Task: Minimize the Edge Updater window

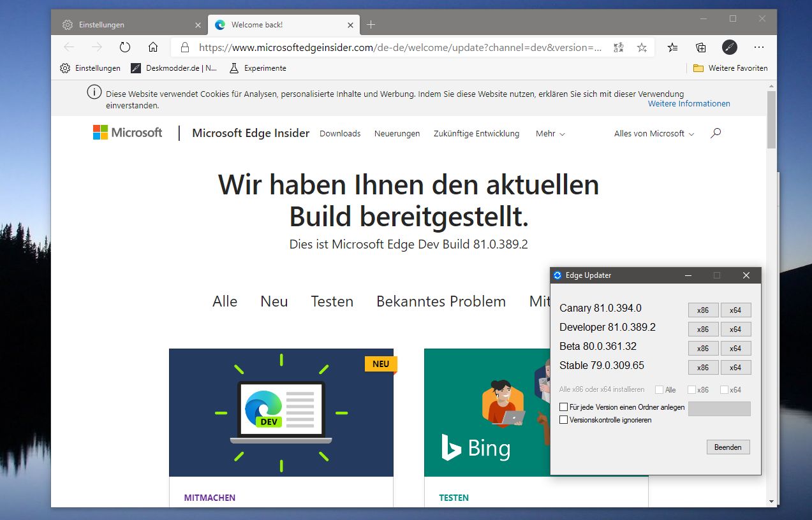Action: coord(688,275)
